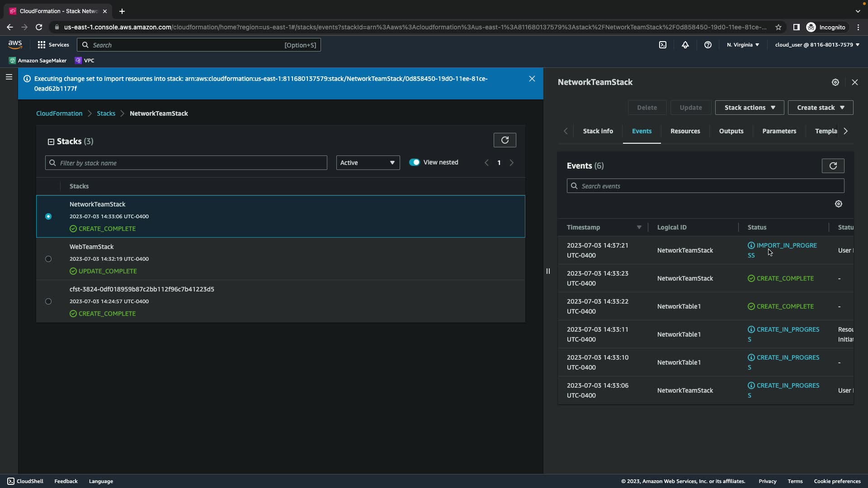The image size is (868, 488).
Task: Open the events table preferences gear
Action: click(839, 204)
